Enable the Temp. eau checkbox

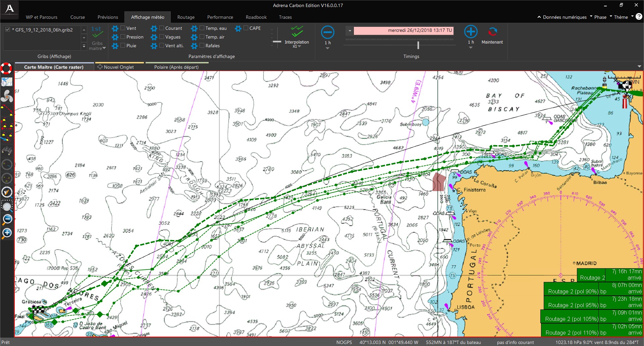tap(202, 28)
